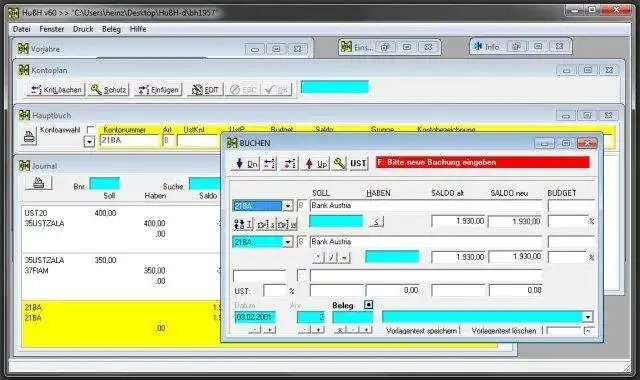
Task: Click the delete-line icon next to Dn in BUCHEN
Action: coord(269,164)
